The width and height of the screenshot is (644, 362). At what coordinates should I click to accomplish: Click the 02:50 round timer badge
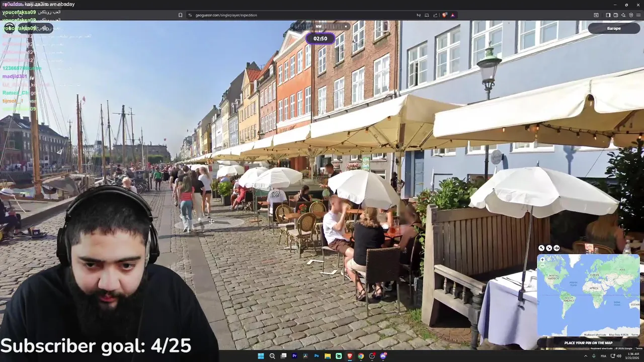pos(320,38)
